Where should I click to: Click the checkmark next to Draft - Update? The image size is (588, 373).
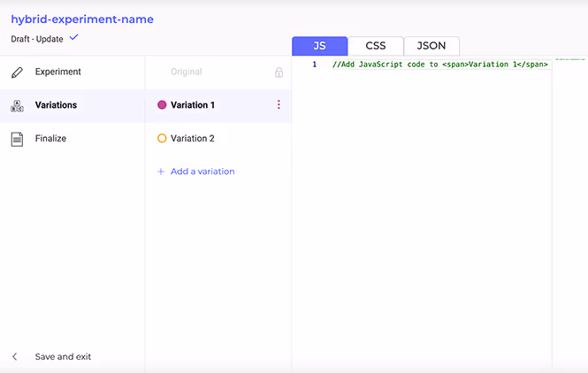74,37
